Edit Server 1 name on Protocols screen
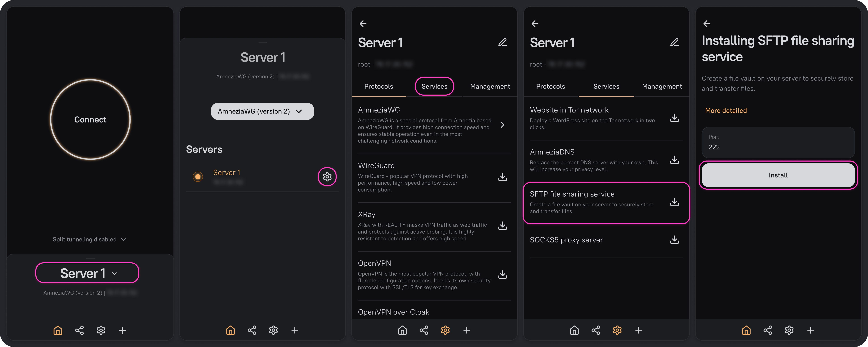This screenshot has width=868, height=347. pyautogui.click(x=502, y=42)
